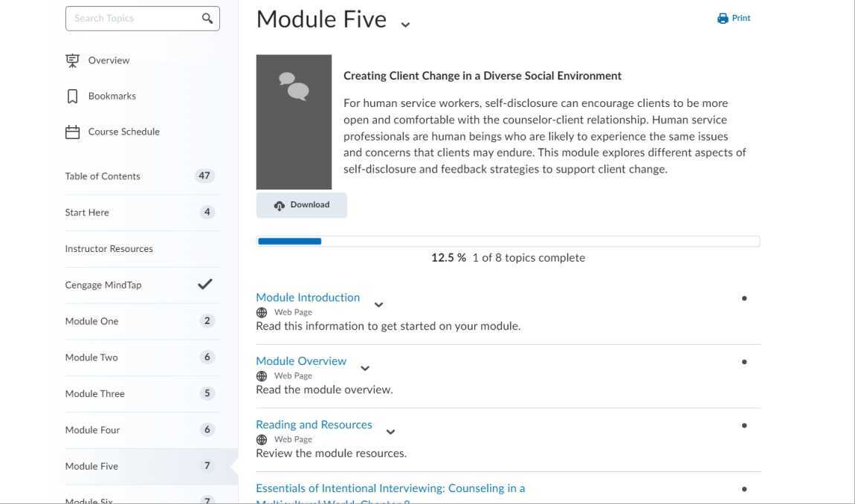The width and height of the screenshot is (855, 504).
Task: Toggle completion dot for Reading and Resources
Action: [x=744, y=425]
